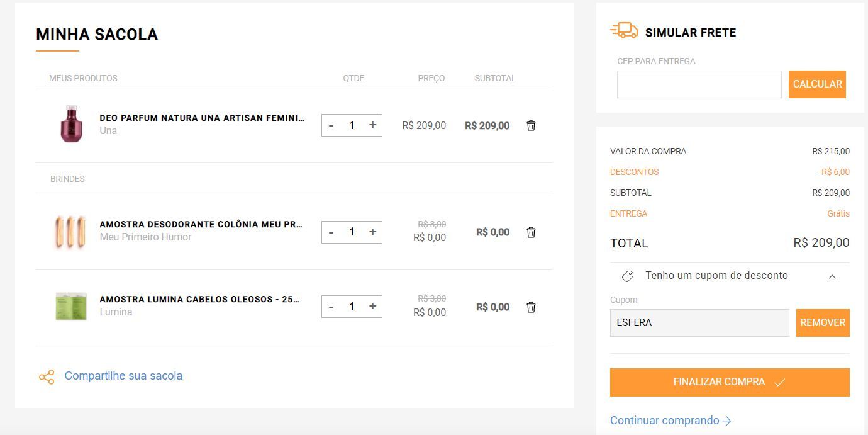Image resolution: width=868 pixels, height=435 pixels.
Task: Click the SIMULAR FRETE heading
Action: (x=691, y=33)
